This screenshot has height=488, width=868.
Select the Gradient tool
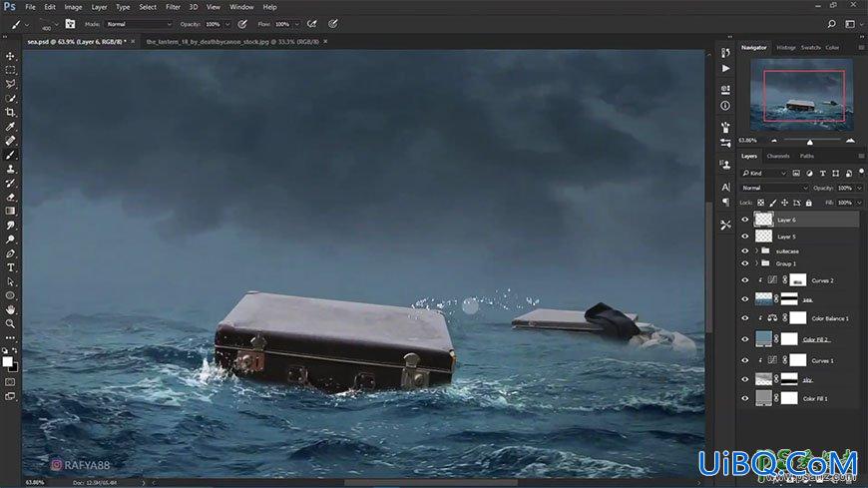coord(11,211)
